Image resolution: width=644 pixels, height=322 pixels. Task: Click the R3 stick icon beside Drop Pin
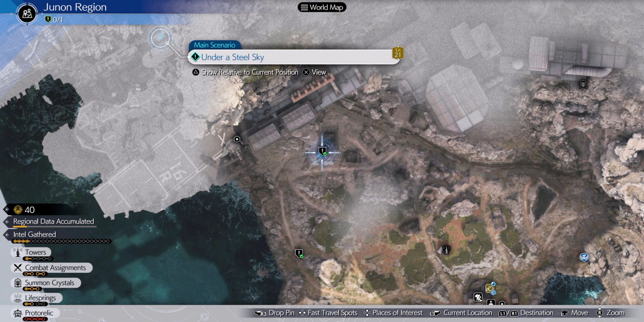261,313
